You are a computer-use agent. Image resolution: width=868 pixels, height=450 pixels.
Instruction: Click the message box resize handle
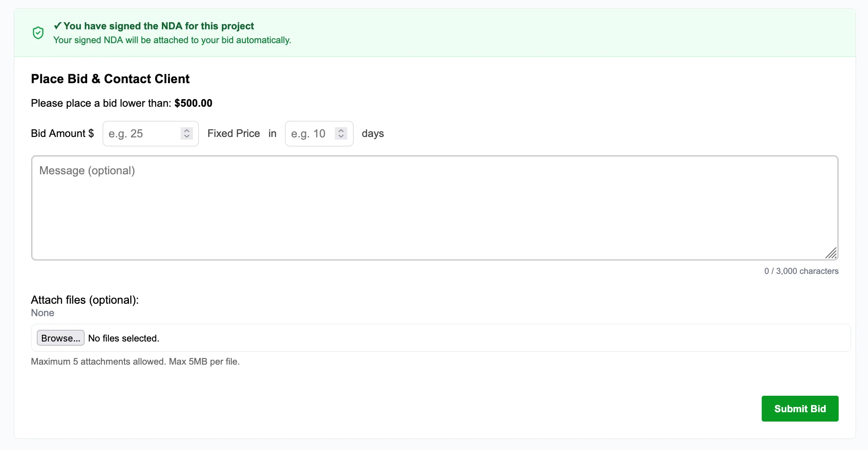click(x=831, y=253)
